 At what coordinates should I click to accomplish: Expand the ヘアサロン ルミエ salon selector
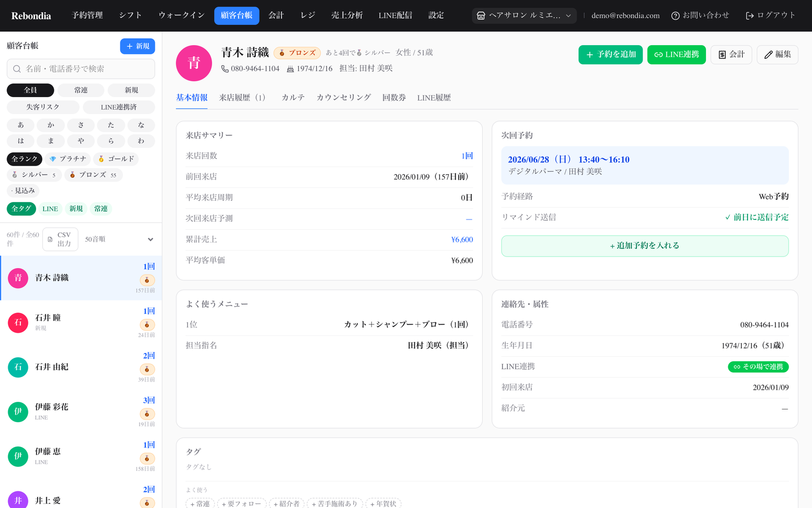524,16
